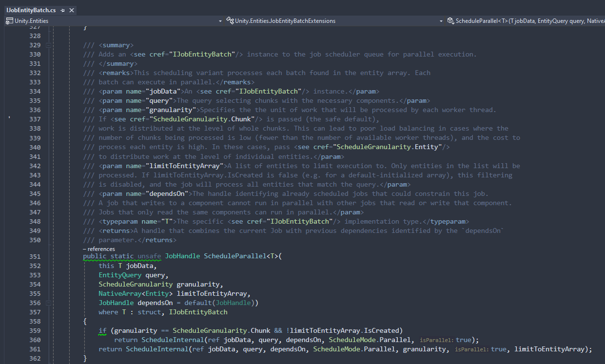The width and height of the screenshot is (605, 364).
Task: Click the file icon before Unity.Entities breadcrumb
Action: pos(9,20)
